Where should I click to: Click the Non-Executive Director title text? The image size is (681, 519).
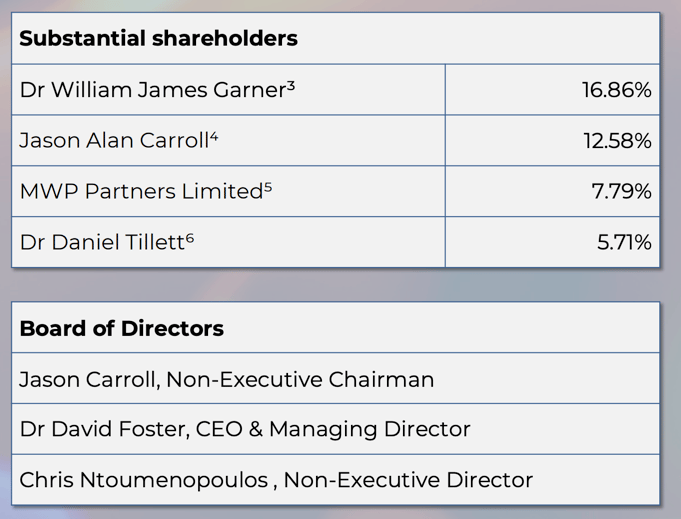(x=408, y=480)
